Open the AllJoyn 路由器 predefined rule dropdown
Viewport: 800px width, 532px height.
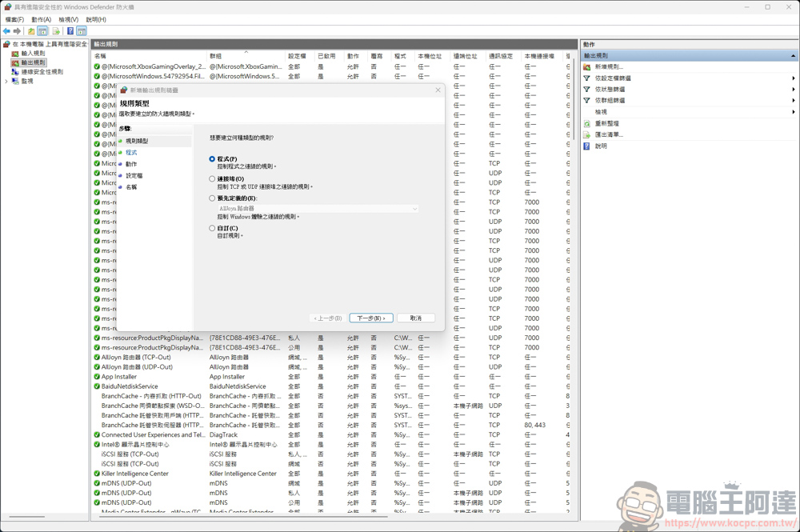(318, 209)
